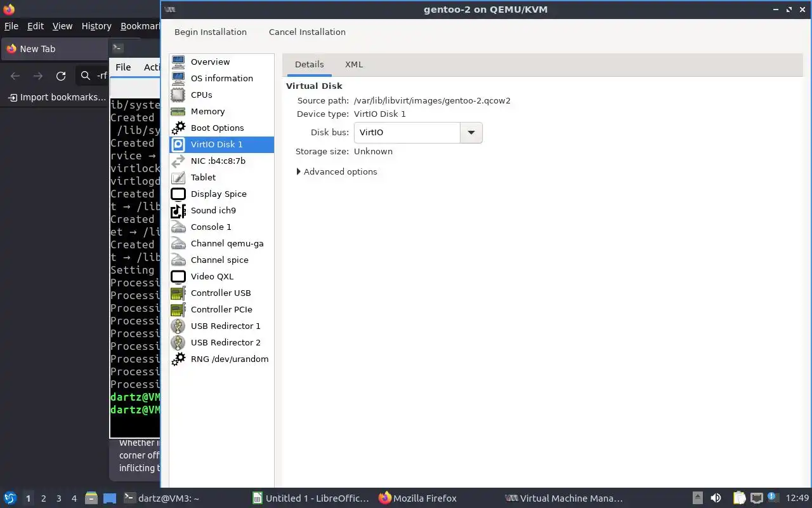Click the Controller PCIe card icon

pyautogui.click(x=178, y=309)
